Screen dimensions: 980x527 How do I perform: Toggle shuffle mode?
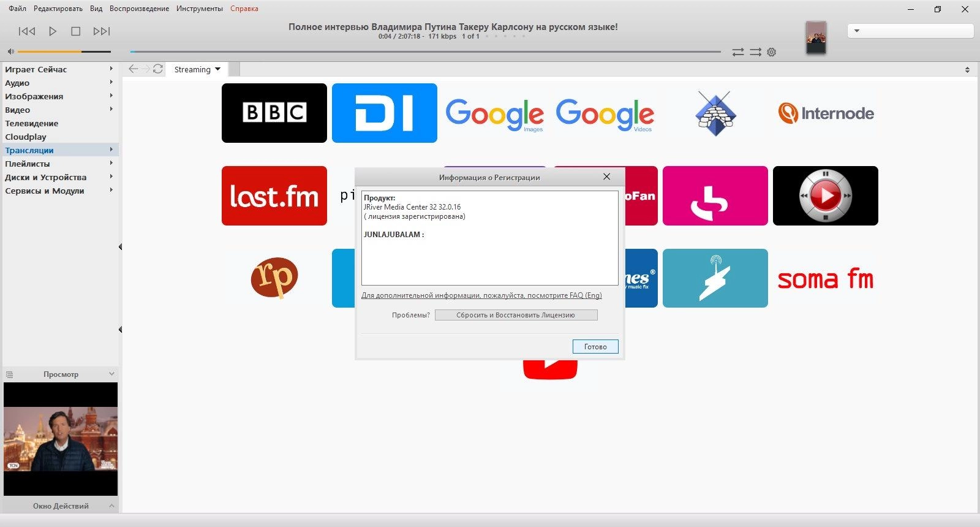coord(755,52)
